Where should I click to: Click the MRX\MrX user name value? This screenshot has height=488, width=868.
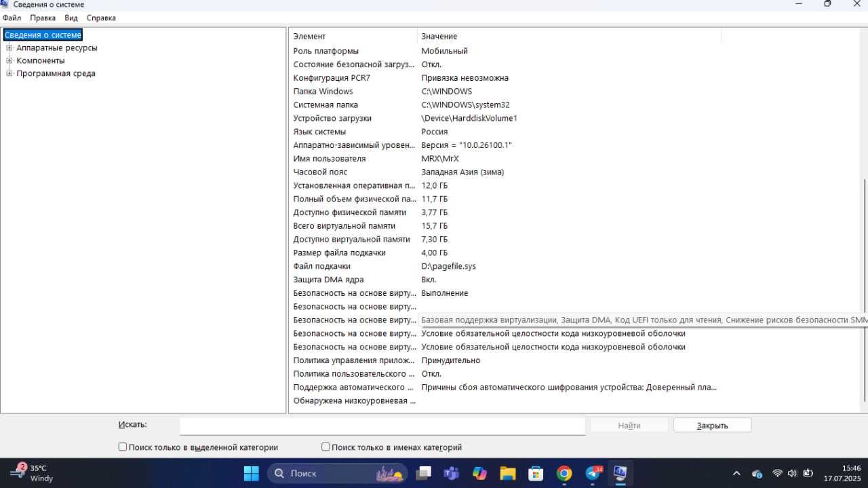point(440,158)
